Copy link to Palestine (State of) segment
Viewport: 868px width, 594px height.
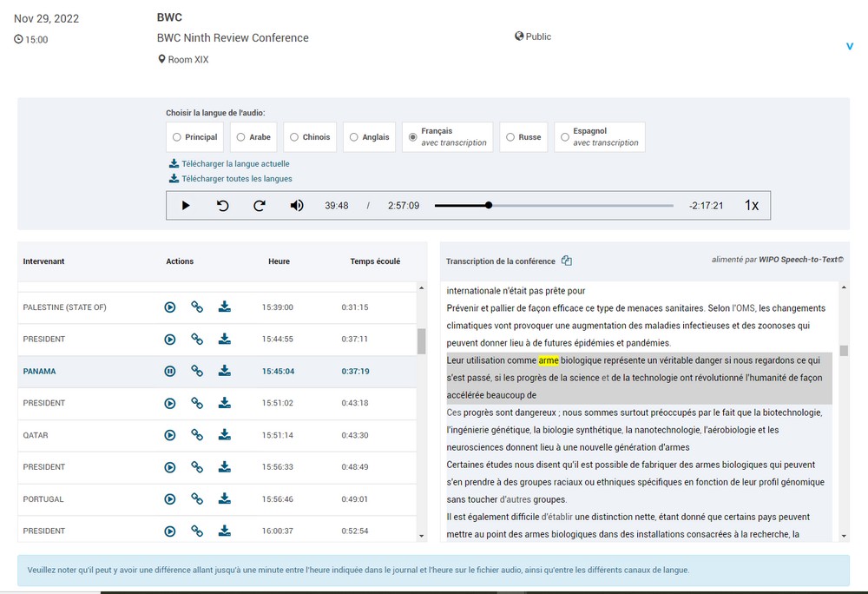pyautogui.click(x=197, y=307)
